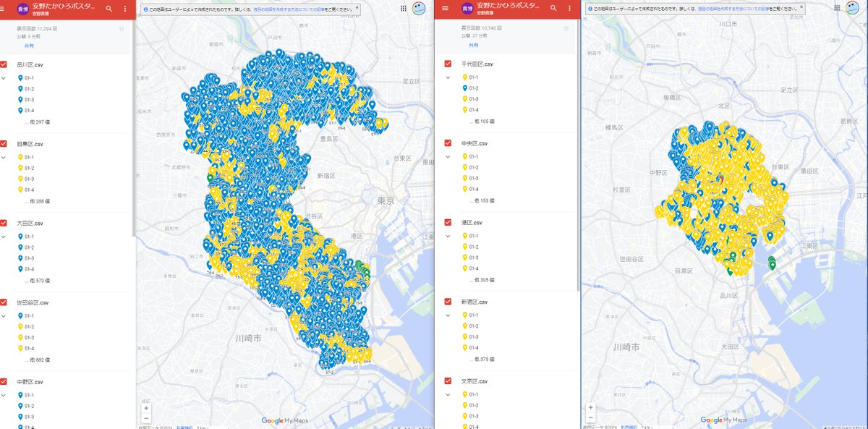Click the map title in left window header
This screenshot has width=868, height=429.
click(63, 6)
